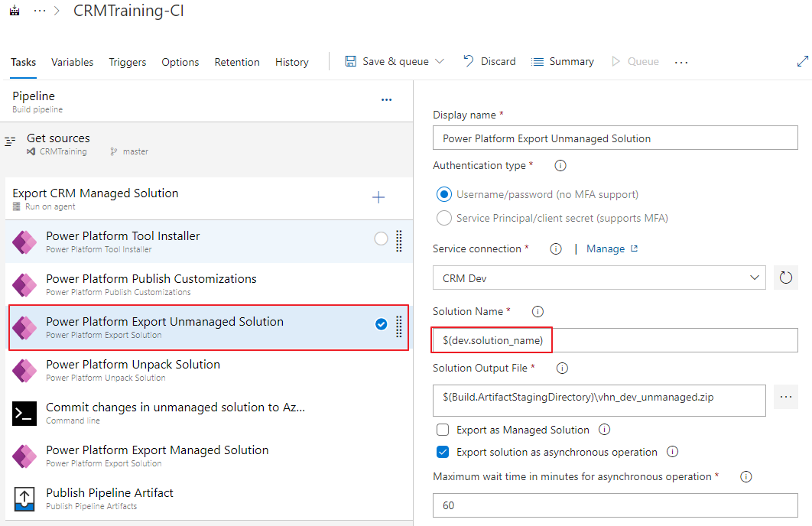The height and width of the screenshot is (526, 812).
Task: Disable Export solution as asynchronous operation
Action: 443,452
